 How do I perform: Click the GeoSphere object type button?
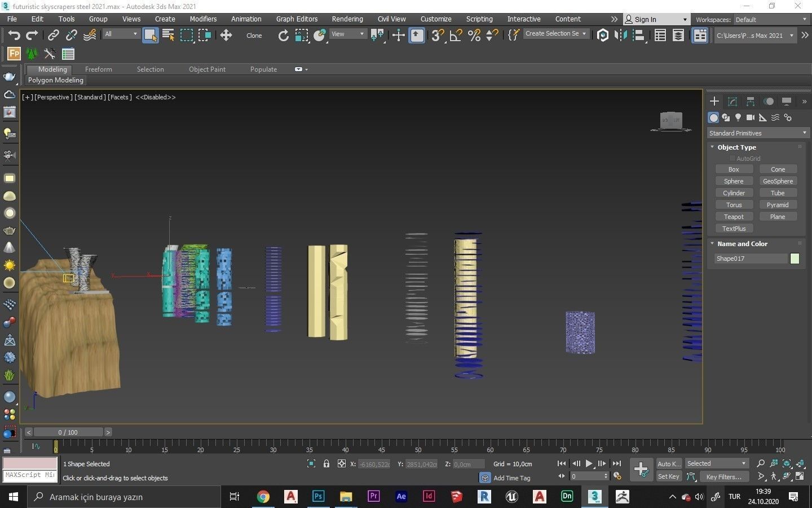click(778, 181)
